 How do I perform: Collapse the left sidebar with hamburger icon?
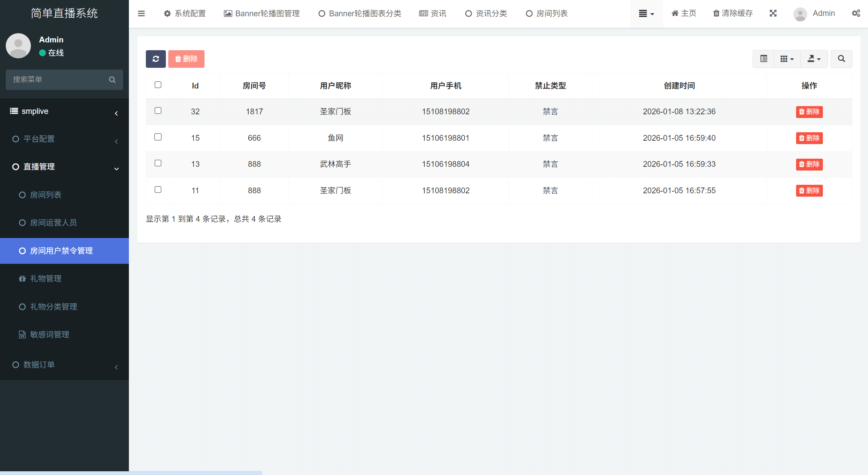[x=141, y=14]
